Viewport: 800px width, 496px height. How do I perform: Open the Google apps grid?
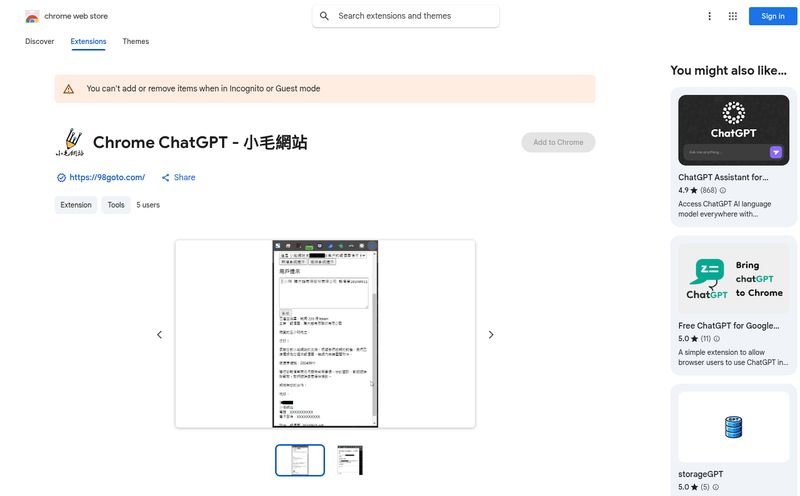733,16
